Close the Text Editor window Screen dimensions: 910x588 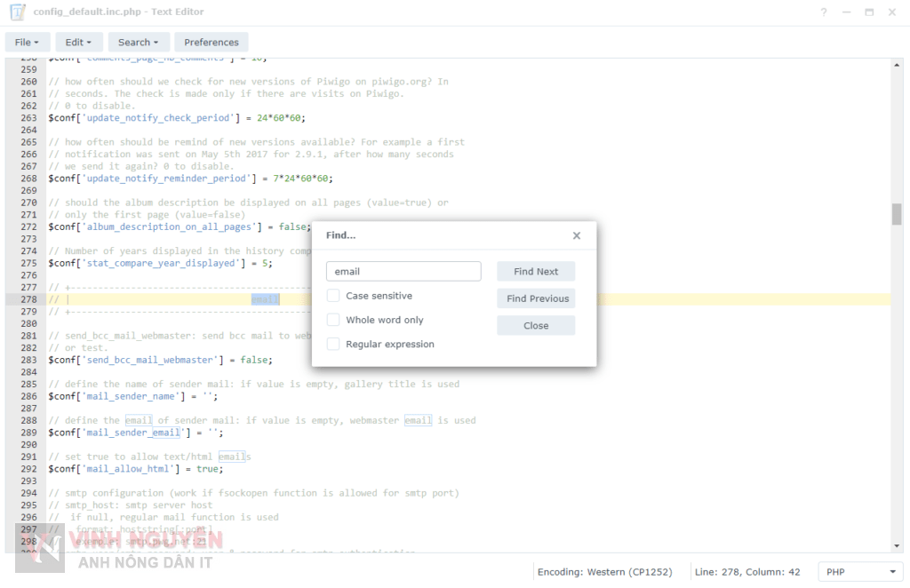(892, 12)
